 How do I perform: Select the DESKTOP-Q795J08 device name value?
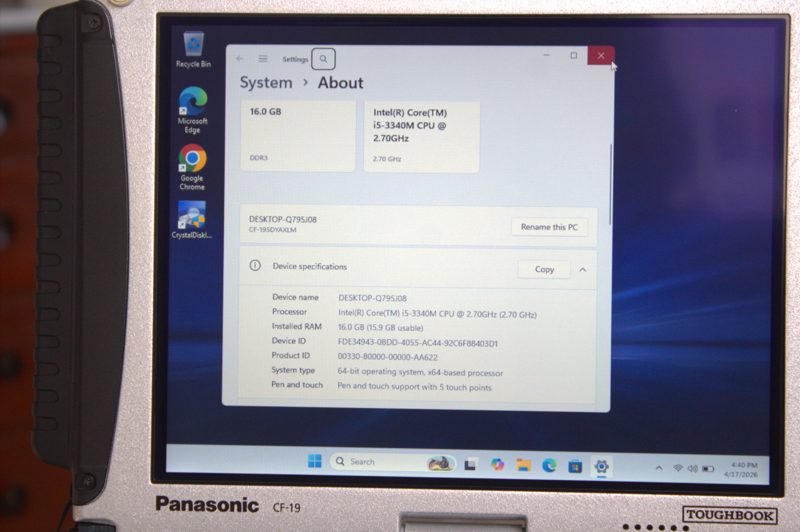click(372, 298)
